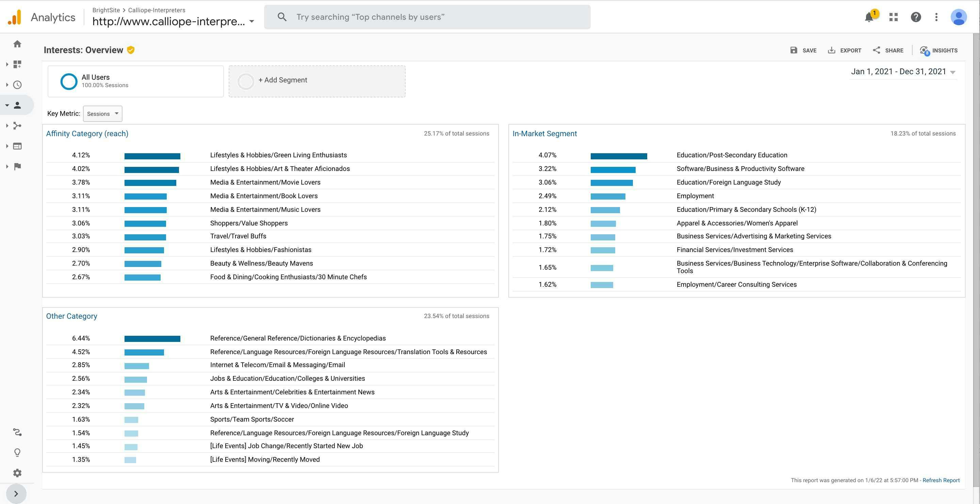Click + Add Segment box
The width and height of the screenshot is (980, 504).
click(316, 81)
